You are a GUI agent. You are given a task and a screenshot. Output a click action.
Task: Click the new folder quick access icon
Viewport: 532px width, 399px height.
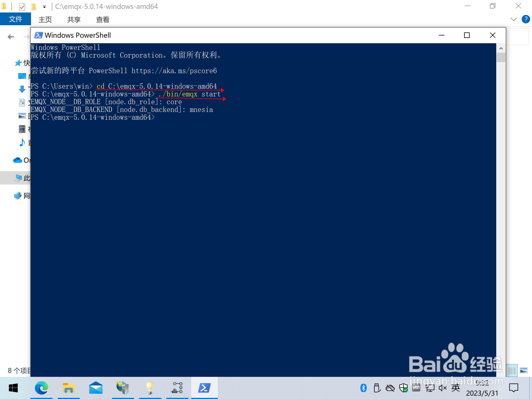34,6
